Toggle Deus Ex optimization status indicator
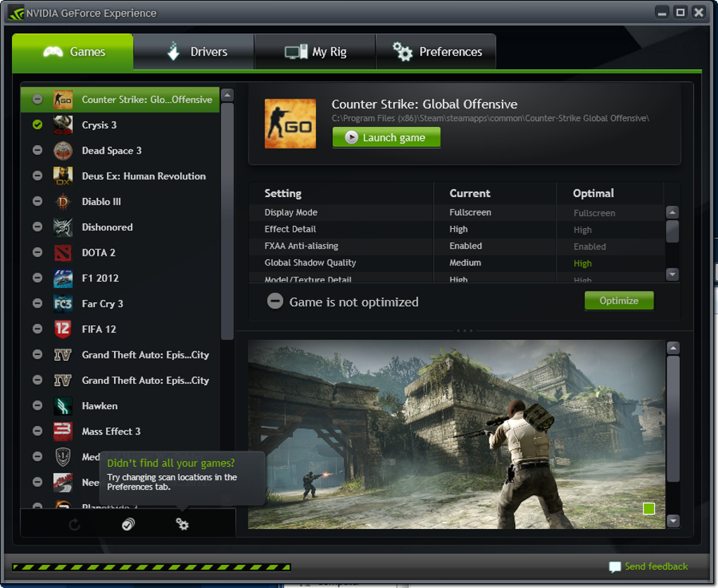Viewport: 718px width, 588px height. [37, 176]
